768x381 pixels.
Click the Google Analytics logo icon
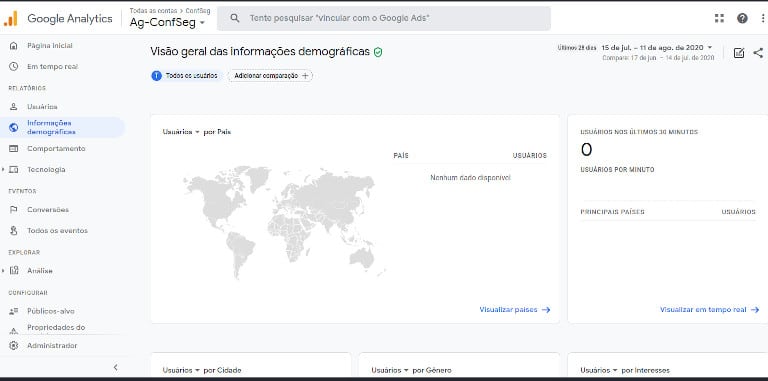tap(10, 19)
